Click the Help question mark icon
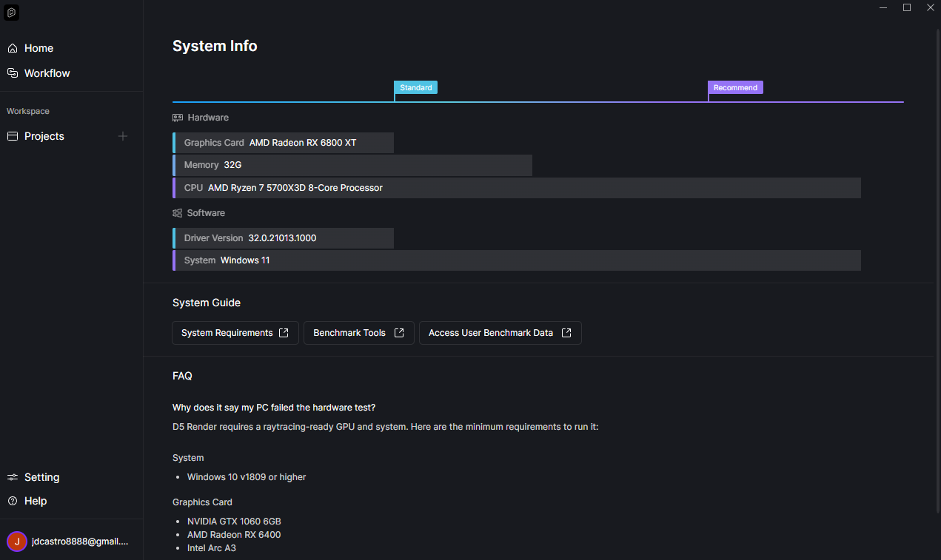Screen dimensions: 941x560 [12, 501]
